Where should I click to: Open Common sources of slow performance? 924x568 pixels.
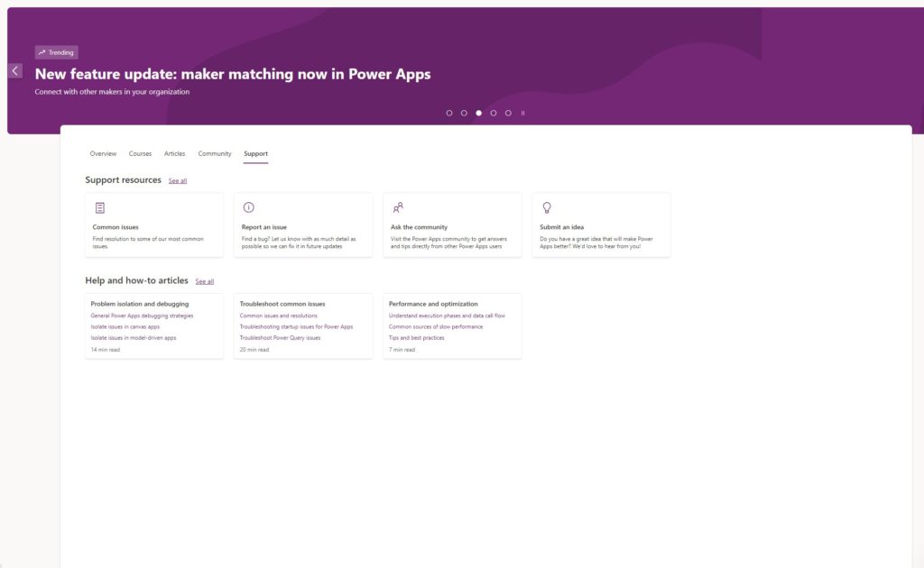coord(436,326)
